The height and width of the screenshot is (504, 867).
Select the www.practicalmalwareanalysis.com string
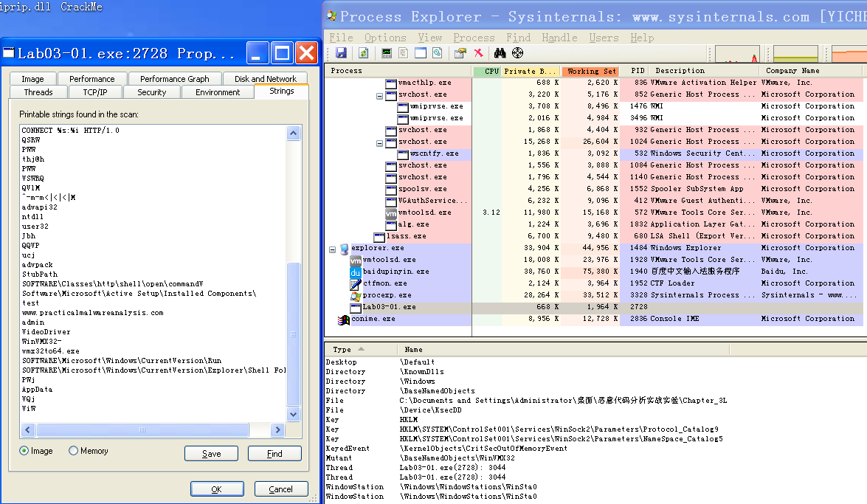coord(93,313)
